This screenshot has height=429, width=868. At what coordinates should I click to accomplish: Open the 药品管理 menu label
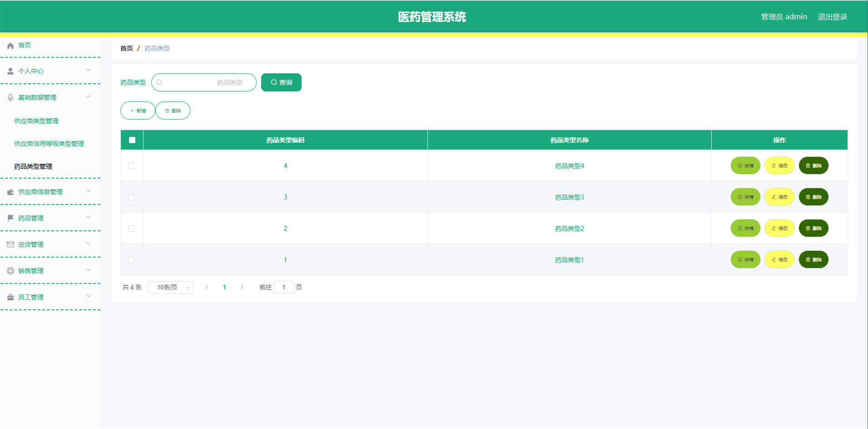click(31, 218)
